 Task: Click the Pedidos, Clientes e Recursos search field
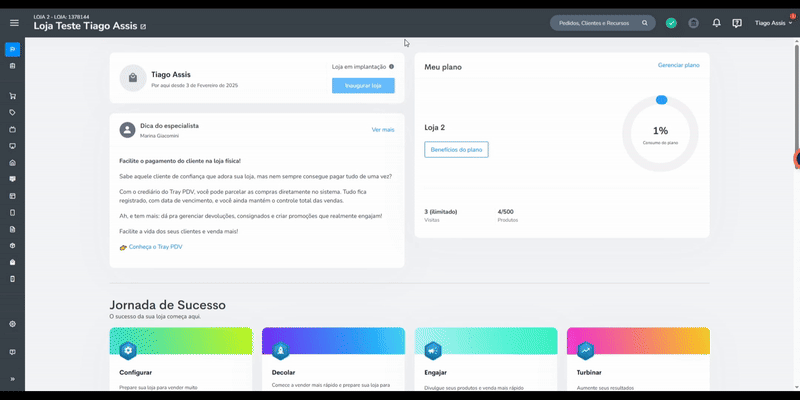[603, 23]
